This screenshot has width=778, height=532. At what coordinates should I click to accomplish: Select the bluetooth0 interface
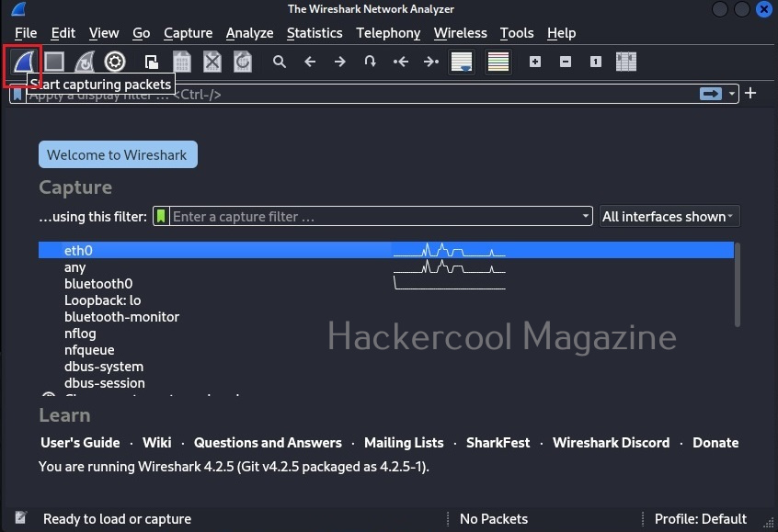click(386, 284)
